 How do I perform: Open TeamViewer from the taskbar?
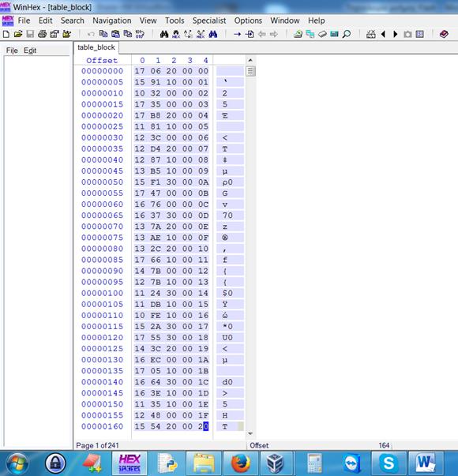pos(353,463)
